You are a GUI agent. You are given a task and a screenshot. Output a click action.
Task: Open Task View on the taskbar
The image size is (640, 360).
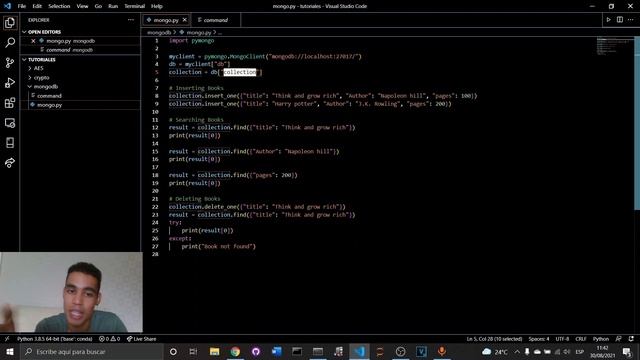coord(193,351)
